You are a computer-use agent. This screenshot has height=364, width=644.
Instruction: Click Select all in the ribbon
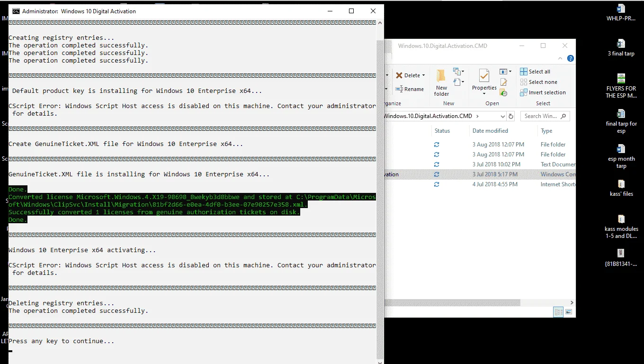[535, 72]
